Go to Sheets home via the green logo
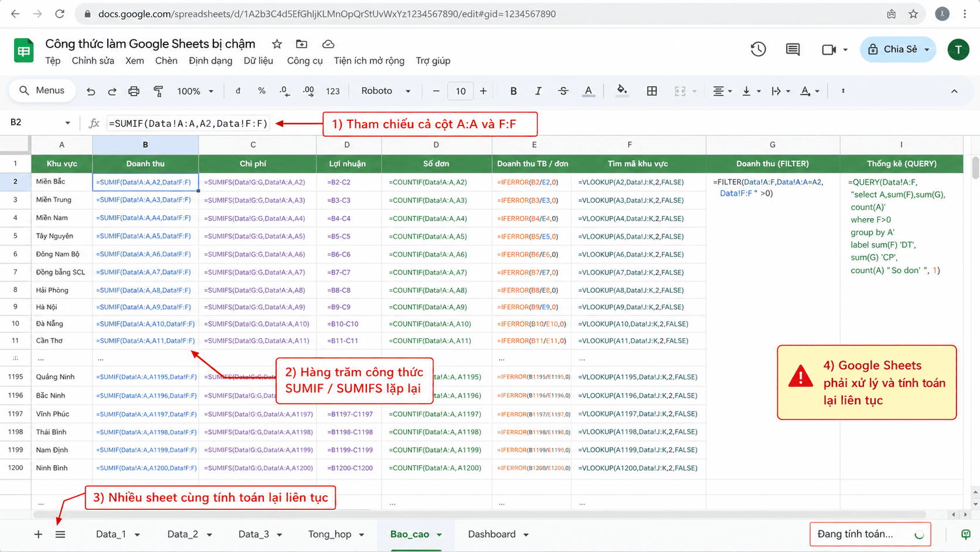Viewport: 980px width, 552px height. point(24,50)
